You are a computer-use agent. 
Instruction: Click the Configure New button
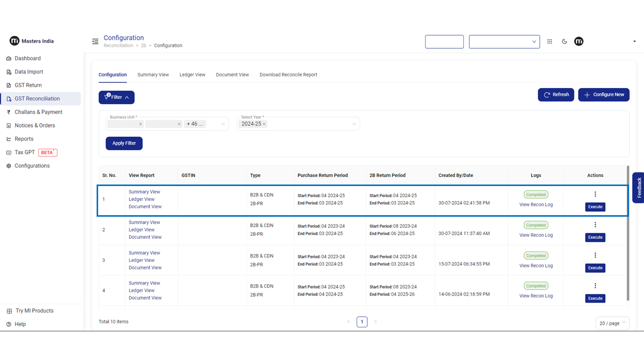(x=603, y=95)
